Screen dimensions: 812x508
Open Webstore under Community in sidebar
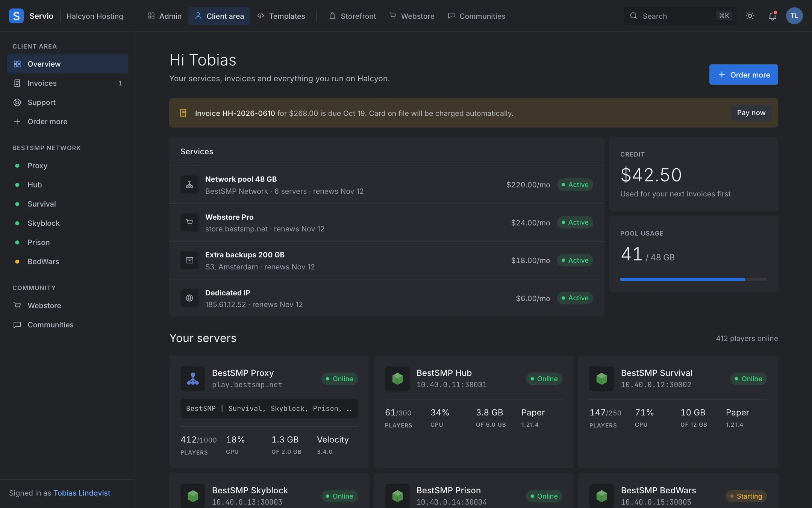[x=67, y=306]
